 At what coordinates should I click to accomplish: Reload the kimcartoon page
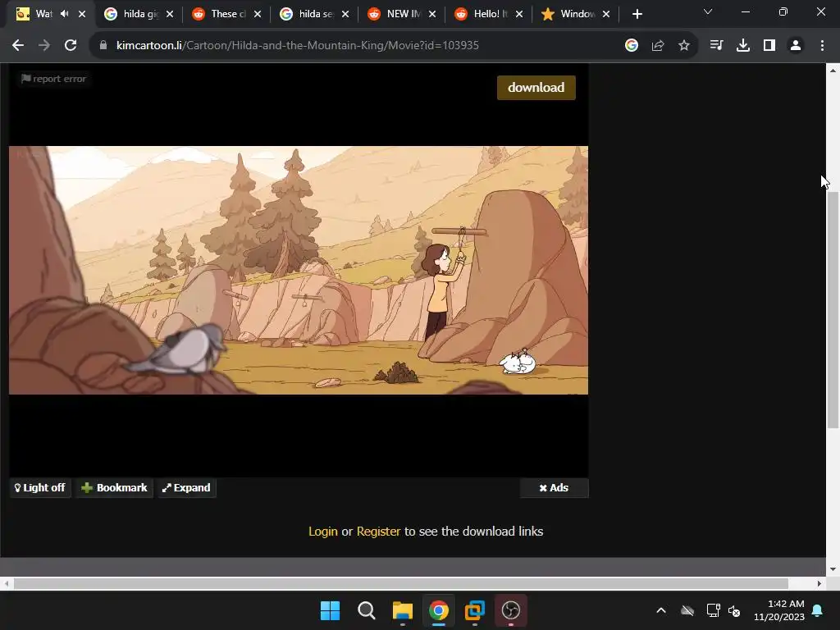click(x=71, y=46)
